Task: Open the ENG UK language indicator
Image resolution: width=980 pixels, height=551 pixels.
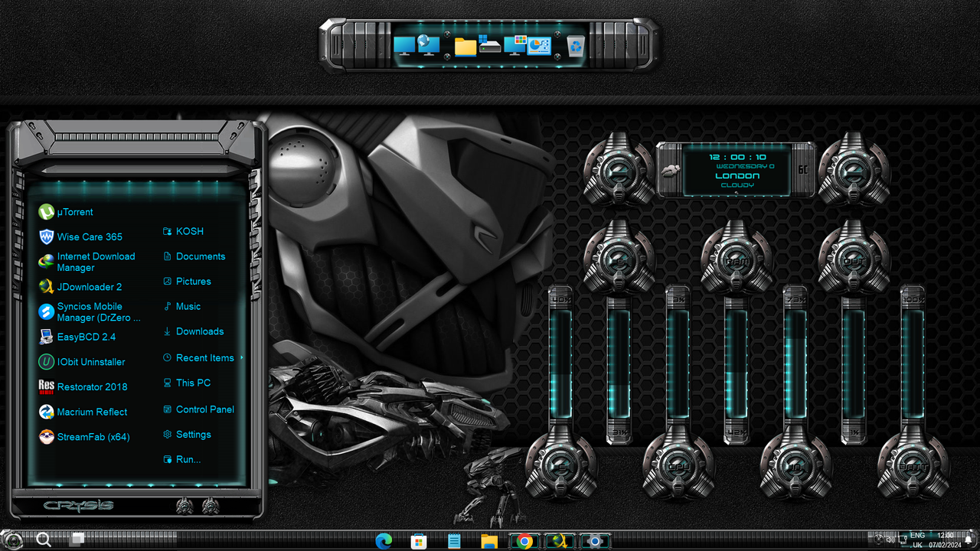Action: coord(916,540)
